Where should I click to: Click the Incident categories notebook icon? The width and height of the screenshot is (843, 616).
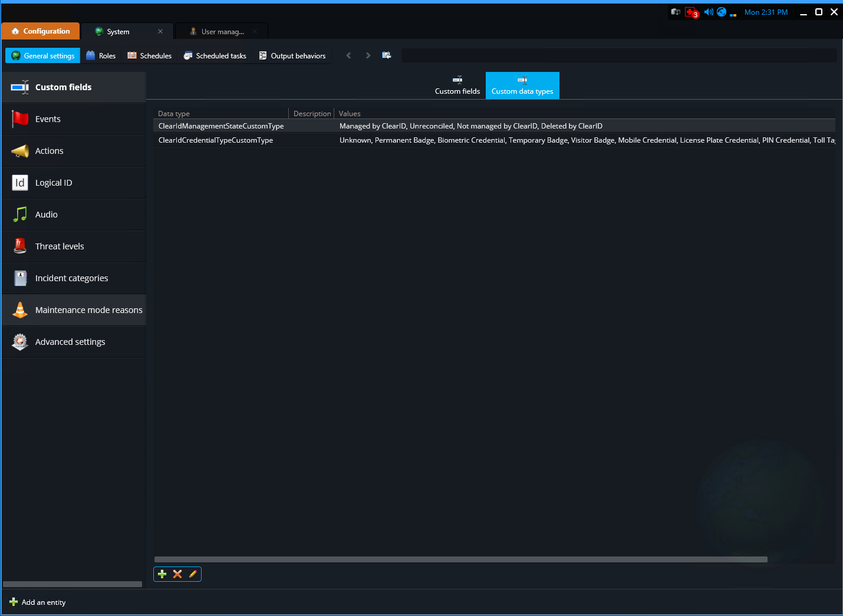[19, 278]
